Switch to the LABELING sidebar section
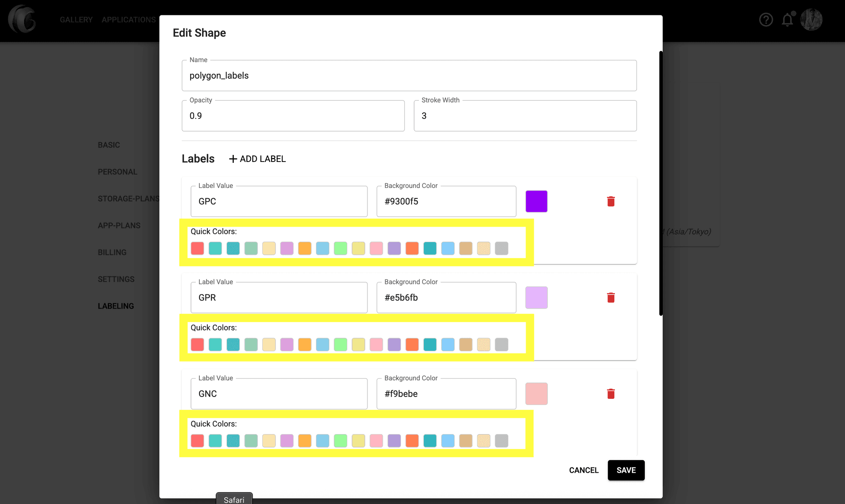This screenshot has height=504, width=845. coord(116,305)
